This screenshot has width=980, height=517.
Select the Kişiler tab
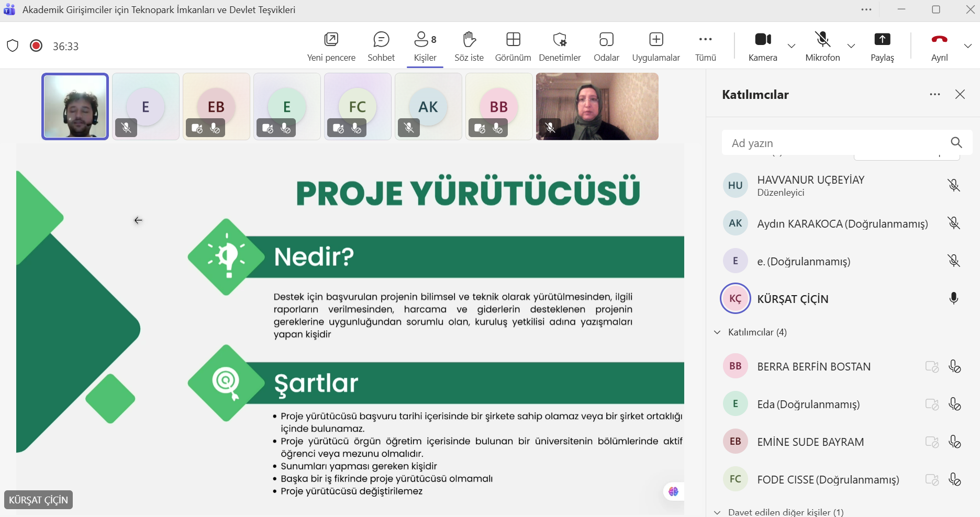coord(425,46)
